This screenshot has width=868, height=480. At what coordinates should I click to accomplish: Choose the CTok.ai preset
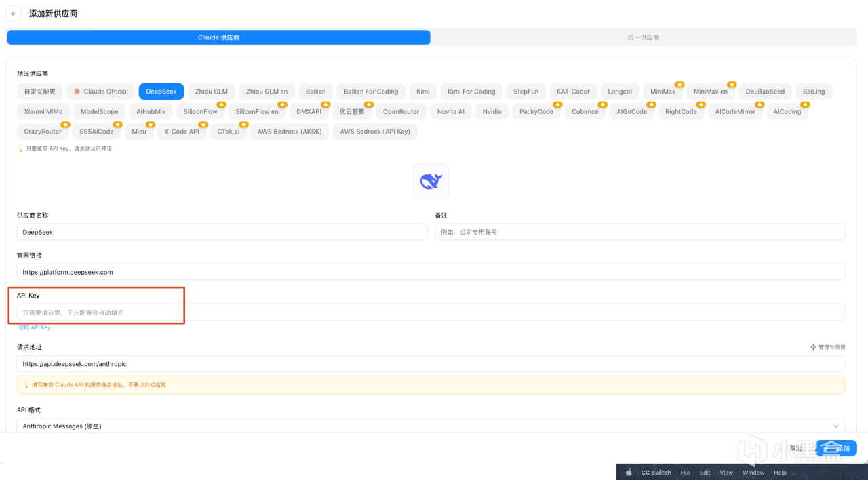(x=229, y=132)
